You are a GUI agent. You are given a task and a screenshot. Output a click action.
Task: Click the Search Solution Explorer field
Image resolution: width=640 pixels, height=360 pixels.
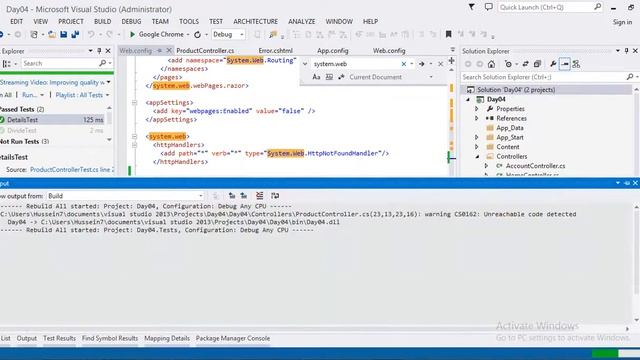tap(544, 77)
